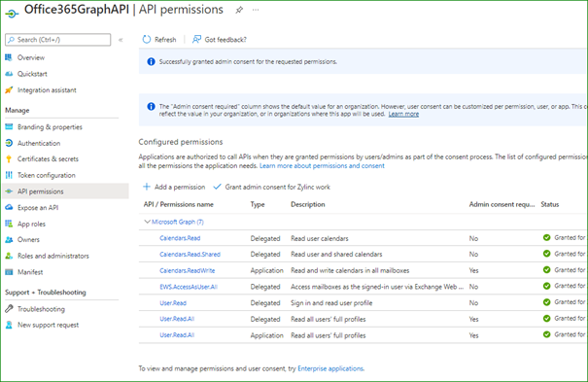Click the App roles icon
Screen dimensions: 588x382
(9, 224)
